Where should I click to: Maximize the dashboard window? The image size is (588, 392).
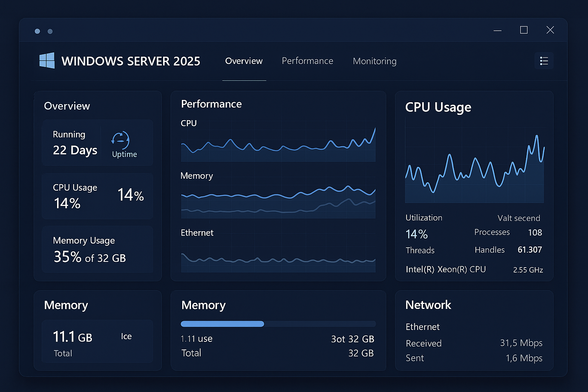point(524,30)
